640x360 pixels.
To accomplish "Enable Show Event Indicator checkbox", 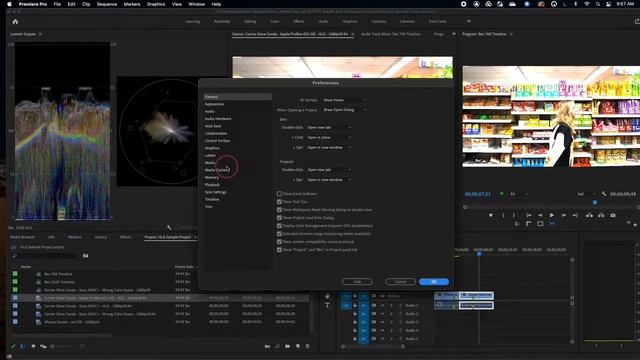I will tap(279, 193).
